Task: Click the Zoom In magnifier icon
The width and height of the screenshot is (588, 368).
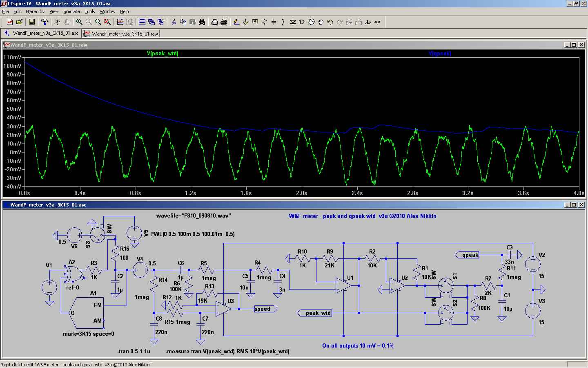Action: (x=79, y=22)
